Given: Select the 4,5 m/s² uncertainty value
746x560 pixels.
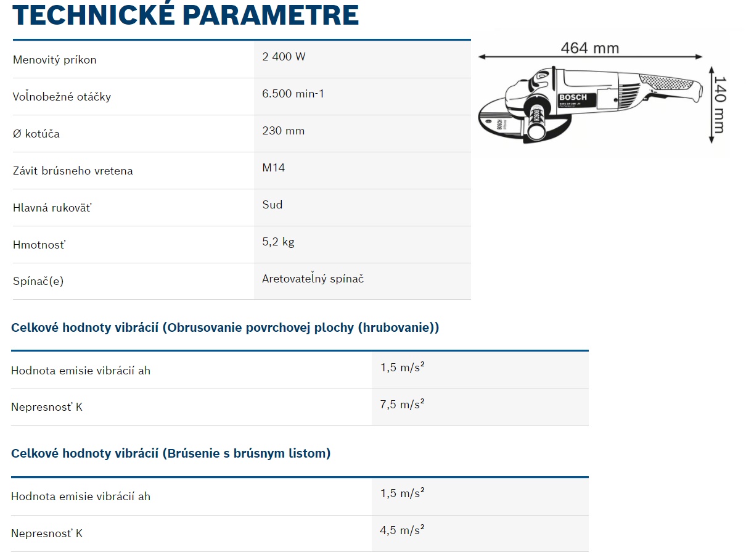Looking at the screenshot, I should (403, 530).
